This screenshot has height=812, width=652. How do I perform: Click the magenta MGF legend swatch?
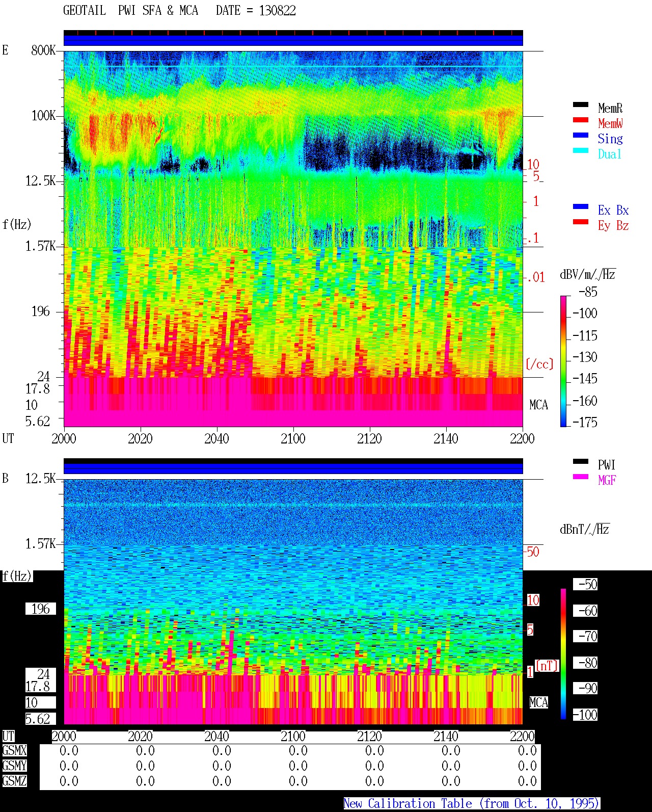581,477
